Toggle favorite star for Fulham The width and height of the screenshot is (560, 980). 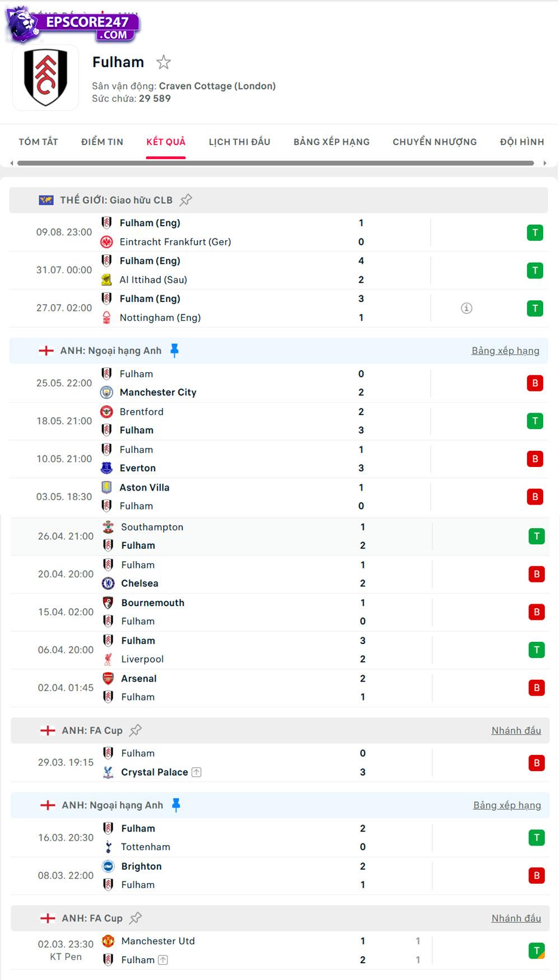(x=163, y=63)
